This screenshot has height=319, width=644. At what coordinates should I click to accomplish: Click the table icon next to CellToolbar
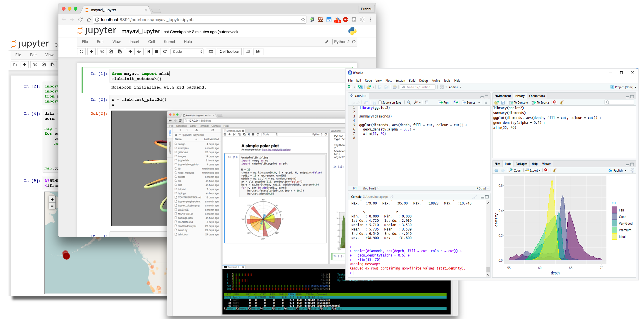pyautogui.click(x=248, y=52)
